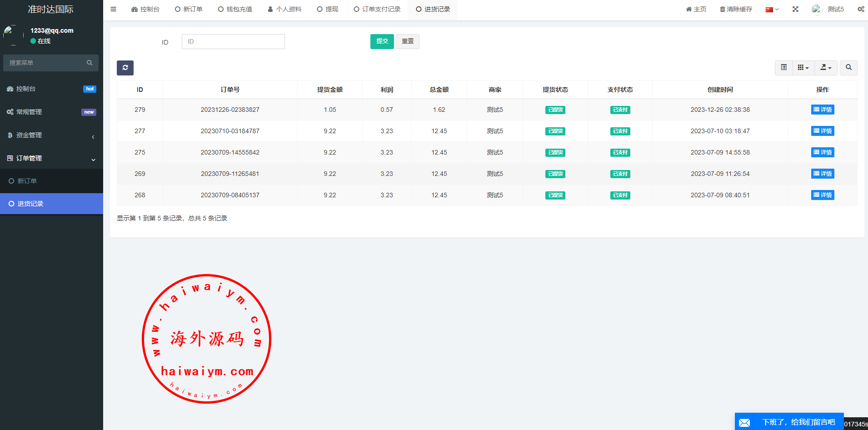Enter fullscreen mode via expand icon

[x=795, y=9]
